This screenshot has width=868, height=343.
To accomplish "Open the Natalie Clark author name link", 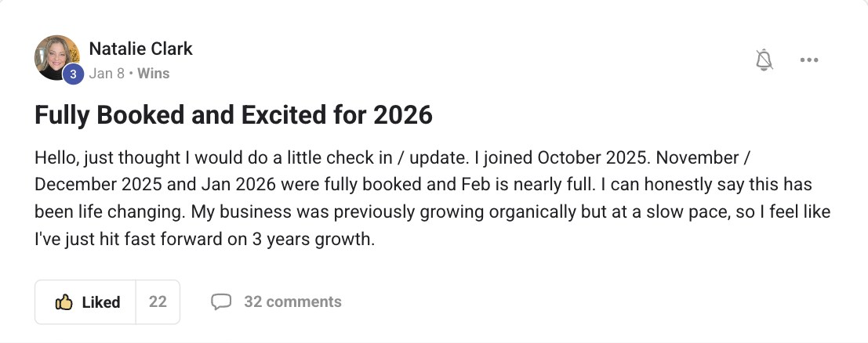I will click(x=140, y=49).
